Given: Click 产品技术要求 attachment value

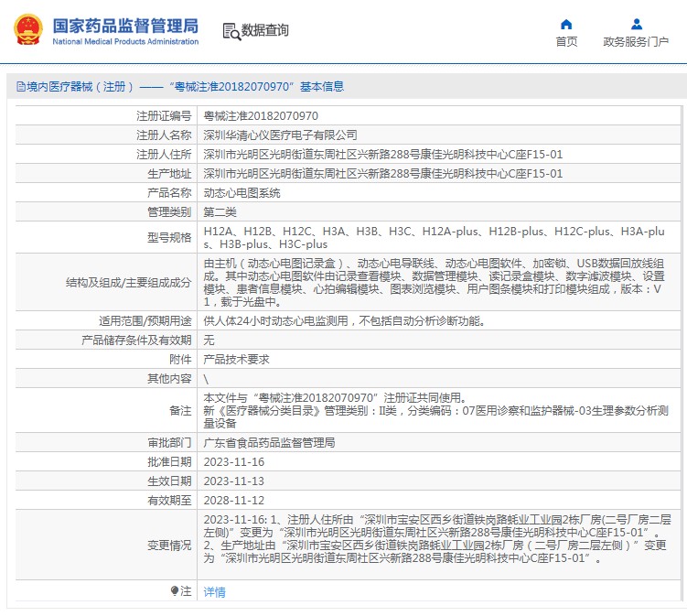Looking at the screenshot, I should coord(237,360).
